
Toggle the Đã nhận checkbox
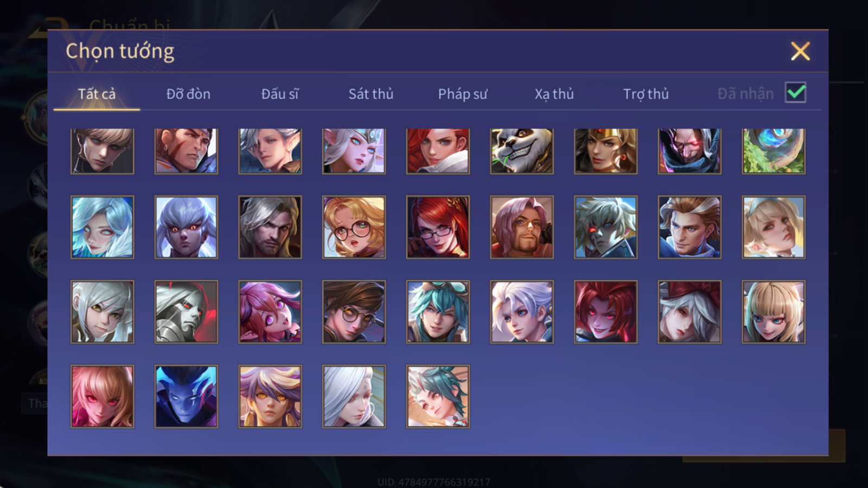[x=795, y=93]
